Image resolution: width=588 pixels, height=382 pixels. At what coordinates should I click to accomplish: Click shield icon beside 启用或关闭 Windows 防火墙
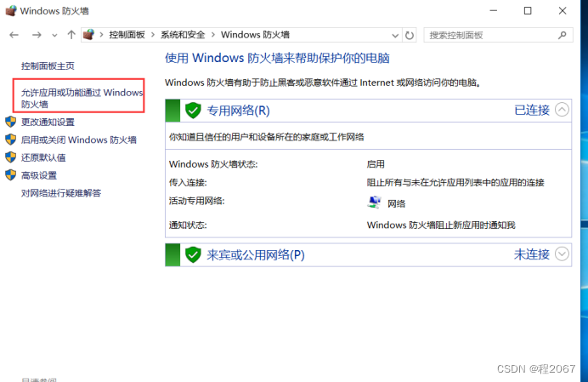[10, 140]
